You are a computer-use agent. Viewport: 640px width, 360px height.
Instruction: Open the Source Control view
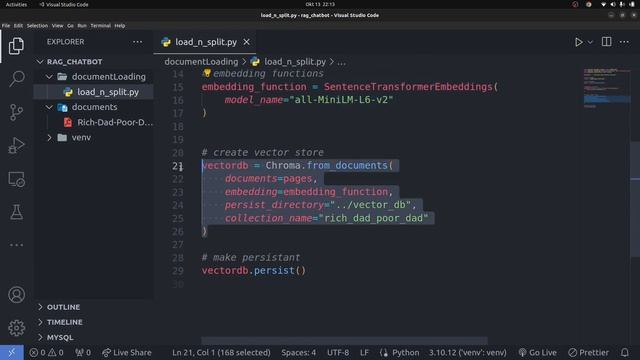[x=16, y=112]
